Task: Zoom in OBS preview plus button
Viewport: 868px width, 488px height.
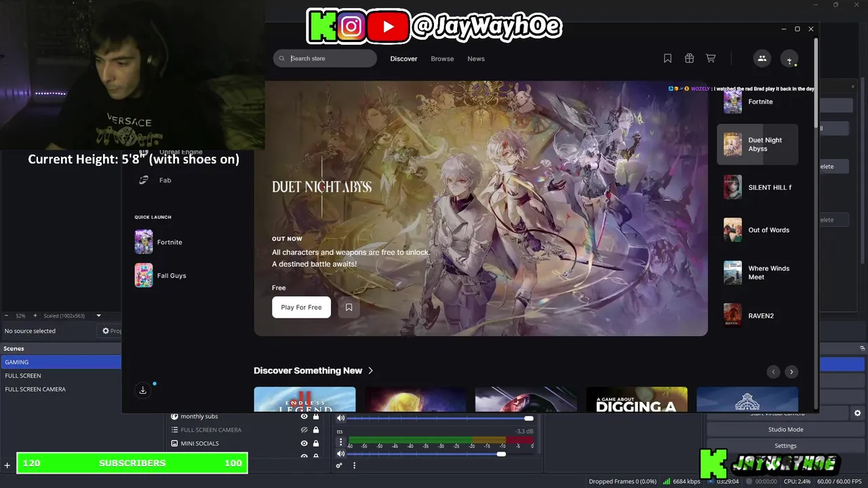Action: pyautogui.click(x=35, y=316)
